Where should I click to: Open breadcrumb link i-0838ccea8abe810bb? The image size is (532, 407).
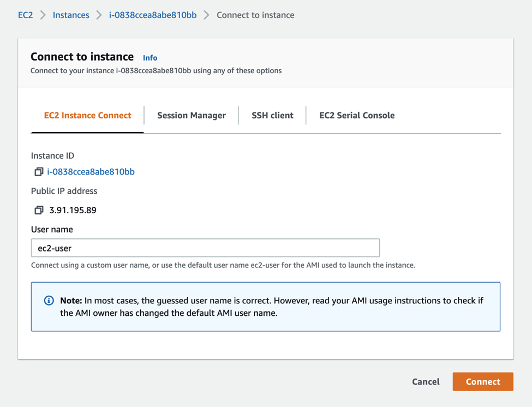[x=153, y=15]
